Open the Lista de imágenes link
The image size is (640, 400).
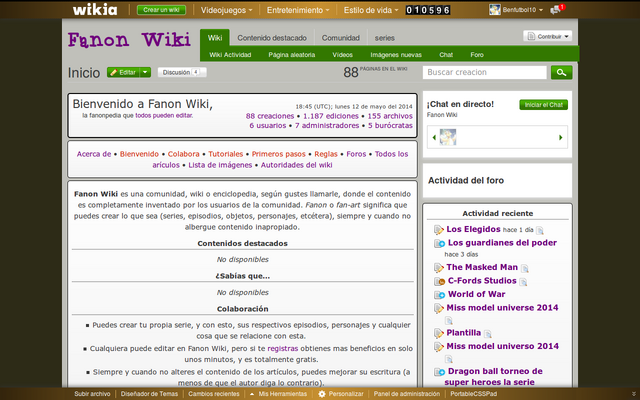(220, 165)
